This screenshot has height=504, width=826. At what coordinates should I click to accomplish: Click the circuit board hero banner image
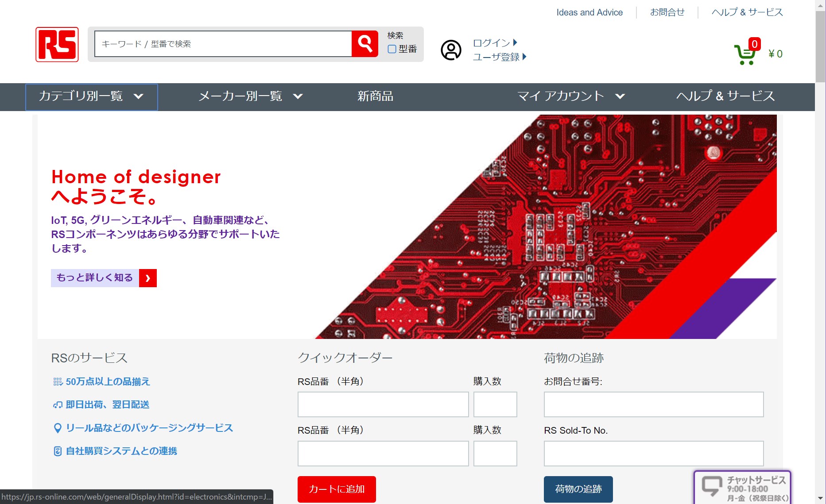coord(546,227)
